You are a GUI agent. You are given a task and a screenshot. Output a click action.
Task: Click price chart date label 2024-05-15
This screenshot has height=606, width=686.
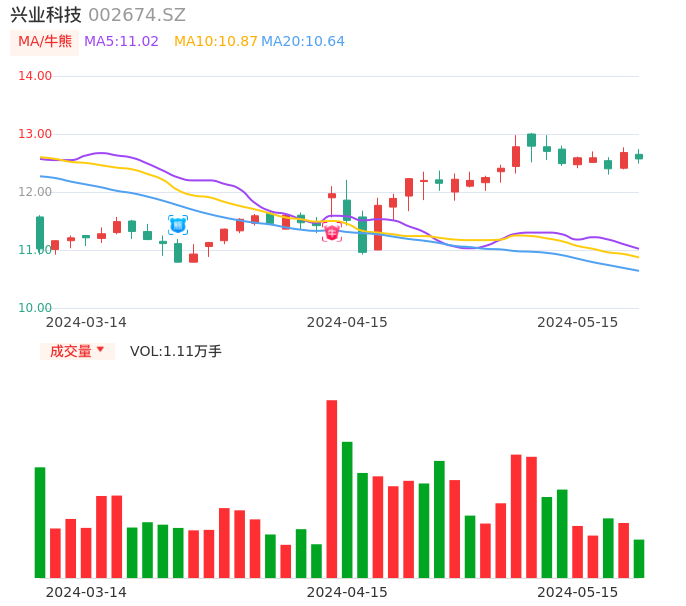click(578, 322)
